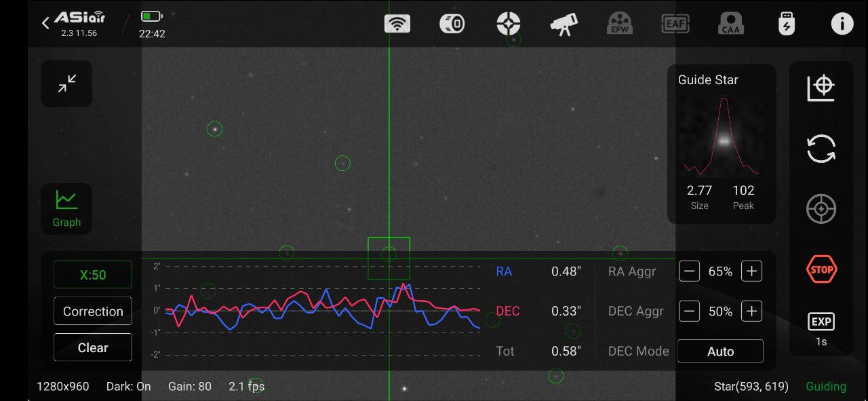Toggle the Correction display button
Screen dimensions: 868x401
[x=93, y=311]
